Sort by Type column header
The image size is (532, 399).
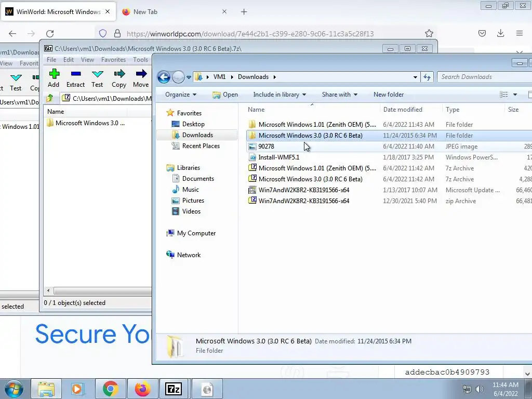pos(473,110)
